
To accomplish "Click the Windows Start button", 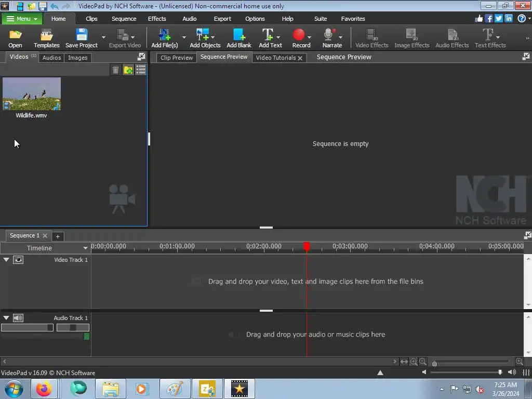I will click(14, 389).
